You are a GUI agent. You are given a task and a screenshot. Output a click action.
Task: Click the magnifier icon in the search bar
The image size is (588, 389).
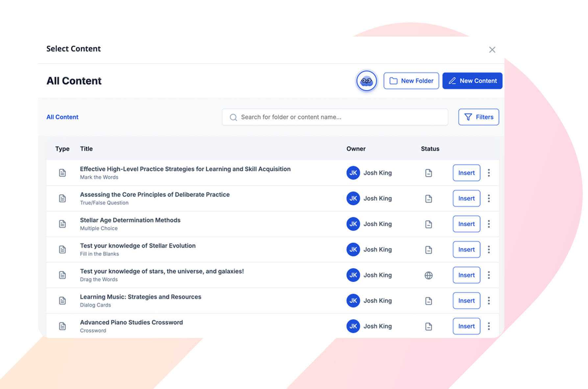click(233, 117)
